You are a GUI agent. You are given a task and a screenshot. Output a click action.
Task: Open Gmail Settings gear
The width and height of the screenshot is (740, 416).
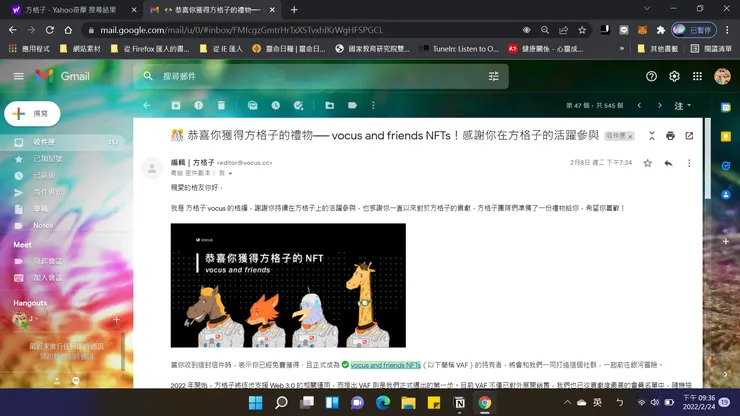[674, 76]
